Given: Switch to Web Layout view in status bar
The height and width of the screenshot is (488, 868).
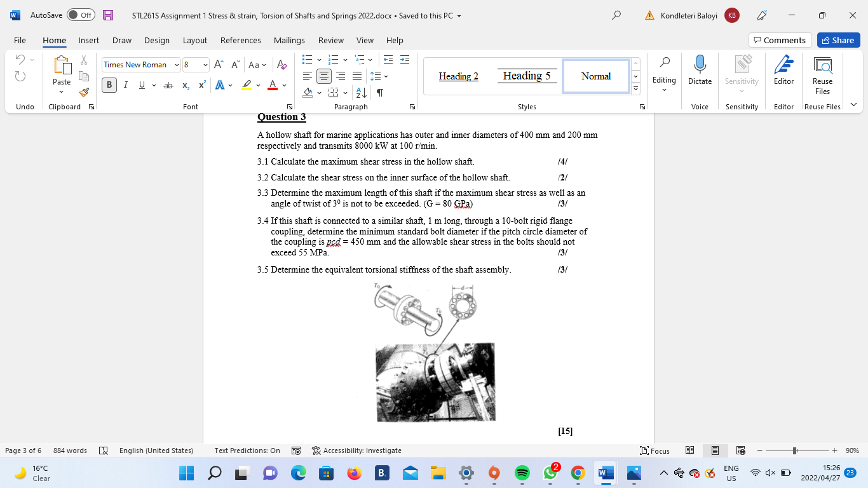Looking at the screenshot, I should point(740,451).
